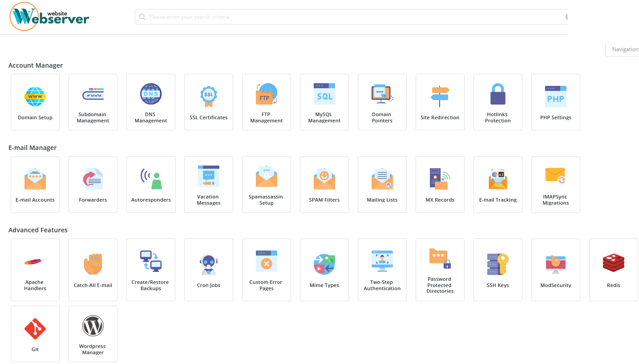The height and width of the screenshot is (364, 639).
Task: Click the search options gear icon
Action: [x=566, y=17]
